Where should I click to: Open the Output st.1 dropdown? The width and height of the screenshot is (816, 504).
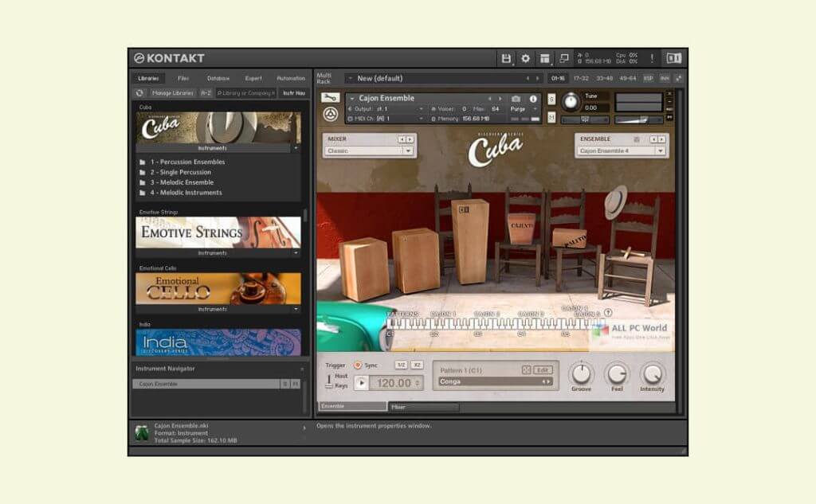point(385,109)
